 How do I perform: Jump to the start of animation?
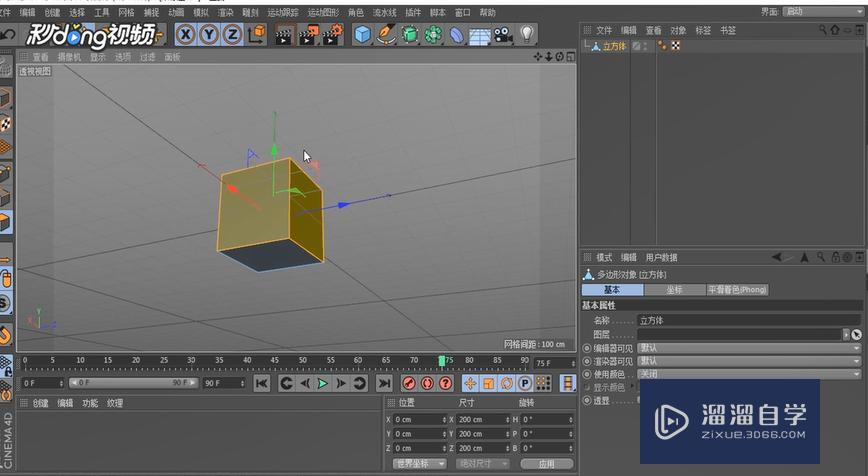click(262, 383)
